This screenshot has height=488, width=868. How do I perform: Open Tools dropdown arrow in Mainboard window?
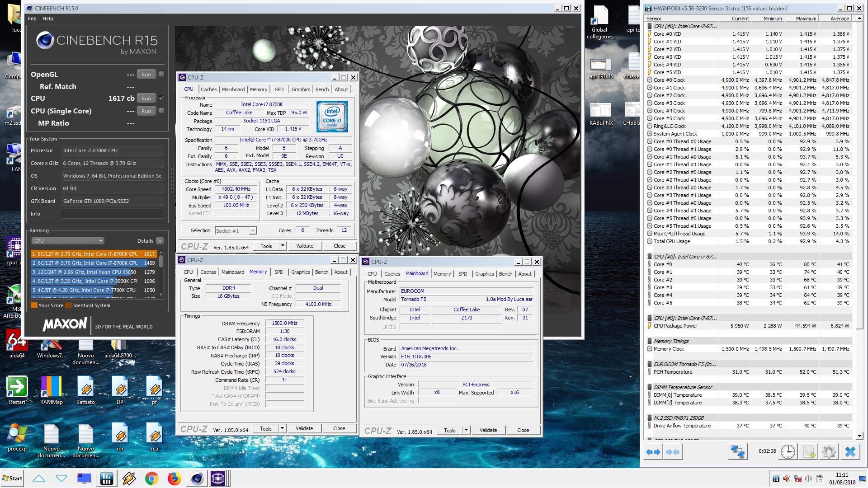(466, 430)
